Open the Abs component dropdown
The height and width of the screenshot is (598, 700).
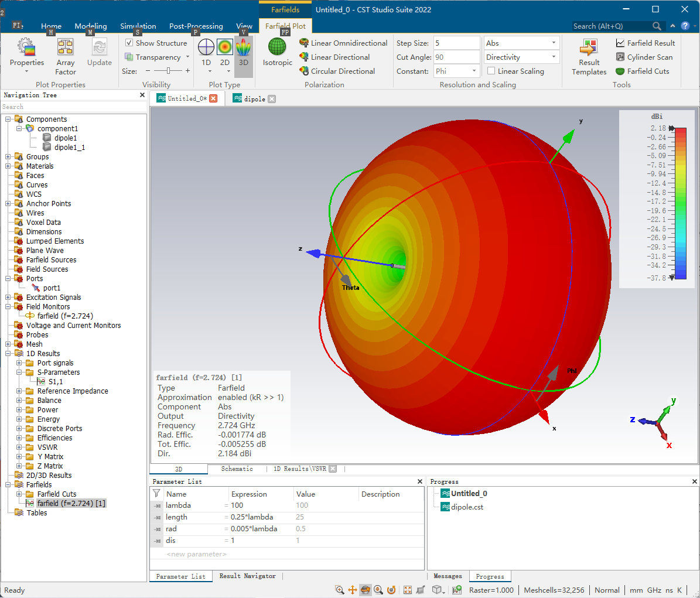coord(521,43)
